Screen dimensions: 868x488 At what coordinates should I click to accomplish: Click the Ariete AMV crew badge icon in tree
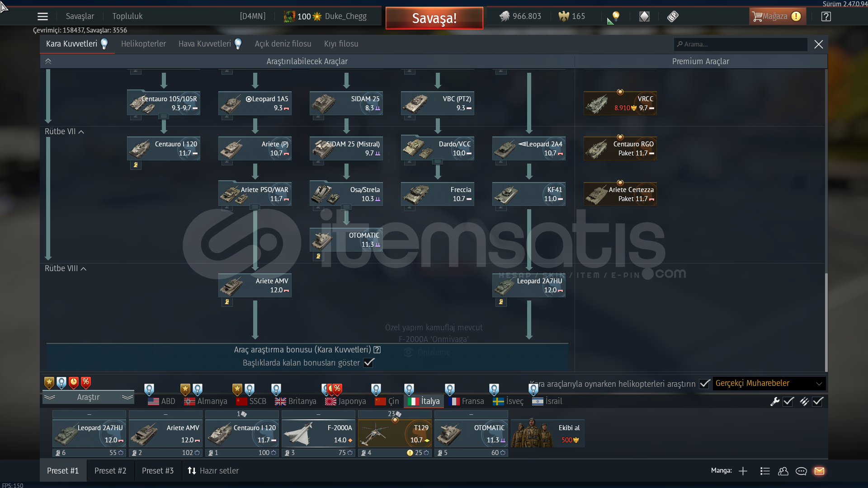tap(227, 302)
